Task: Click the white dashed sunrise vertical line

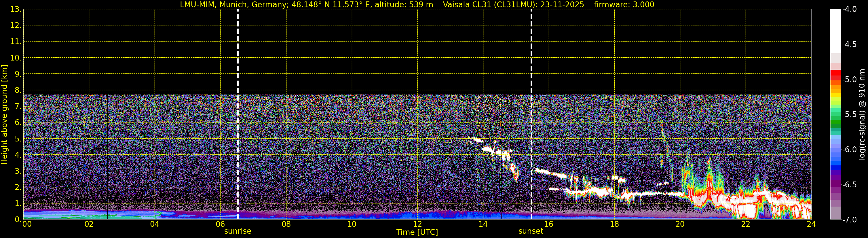Action: coord(238,67)
